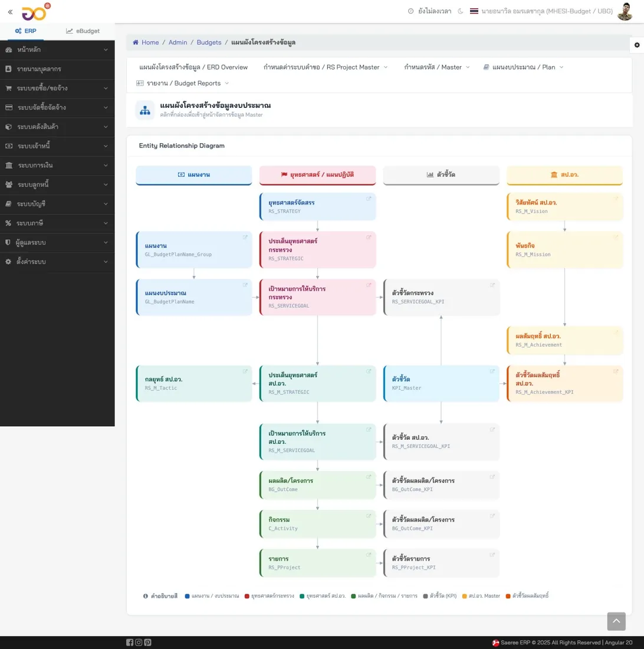Collapse sidebar with double-chevron icon
Screen dimensions: 644x649
click(11, 12)
